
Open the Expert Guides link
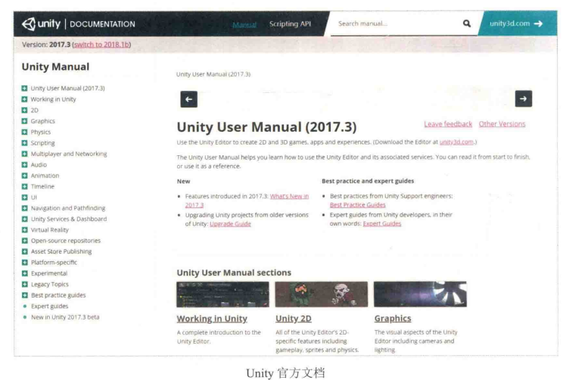click(381, 223)
